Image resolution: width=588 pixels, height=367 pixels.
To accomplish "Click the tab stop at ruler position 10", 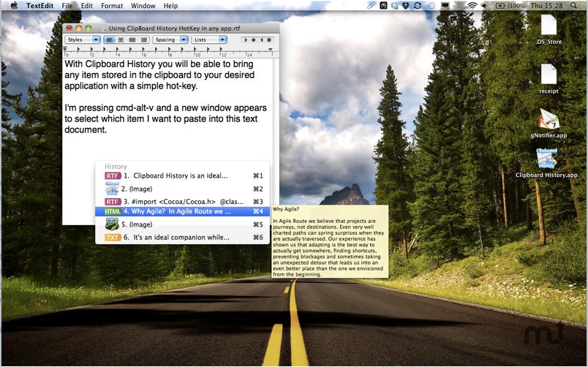I will click(195, 49).
